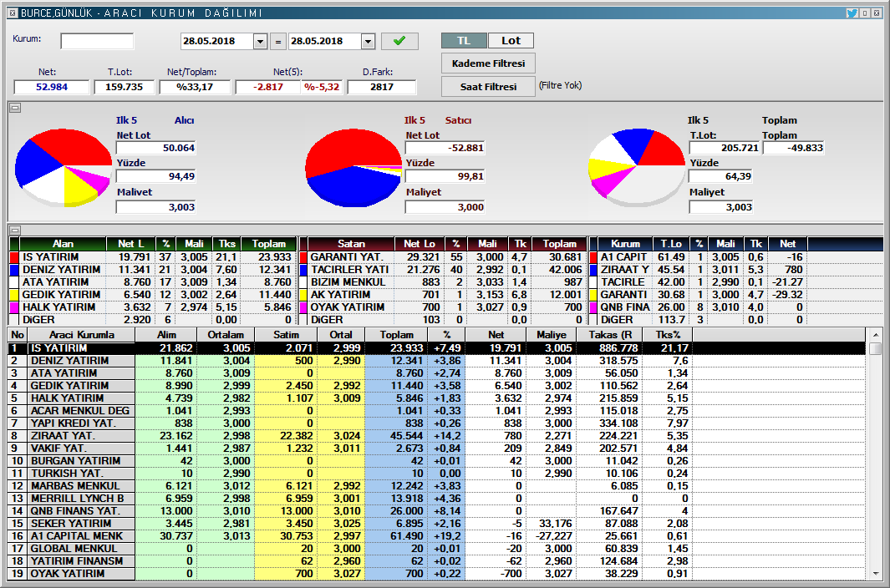
Task: Select the highlighted IS YATIRIM row 1
Action: (x=436, y=348)
